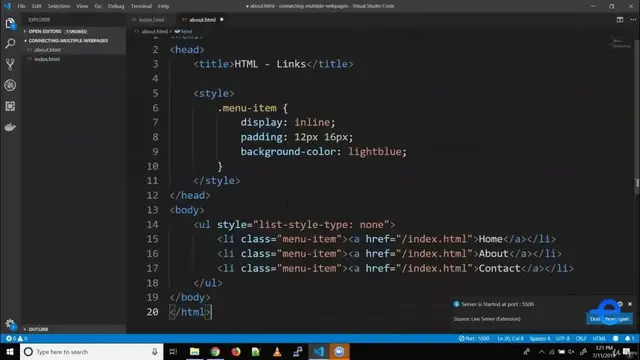
Task: Click the microphone icon in taskbar search
Action: [155, 351]
